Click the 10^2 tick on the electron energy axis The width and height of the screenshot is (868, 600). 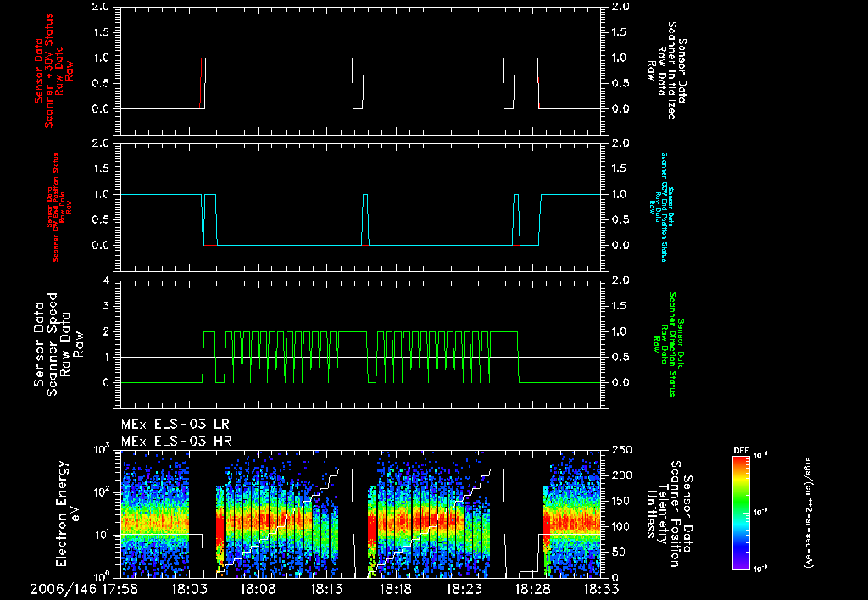101,492
